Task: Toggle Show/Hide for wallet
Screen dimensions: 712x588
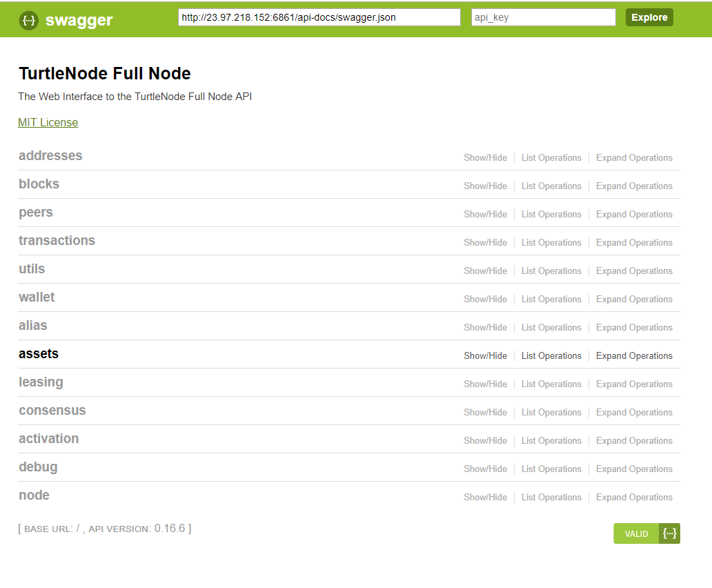Action: coord(486,300)
